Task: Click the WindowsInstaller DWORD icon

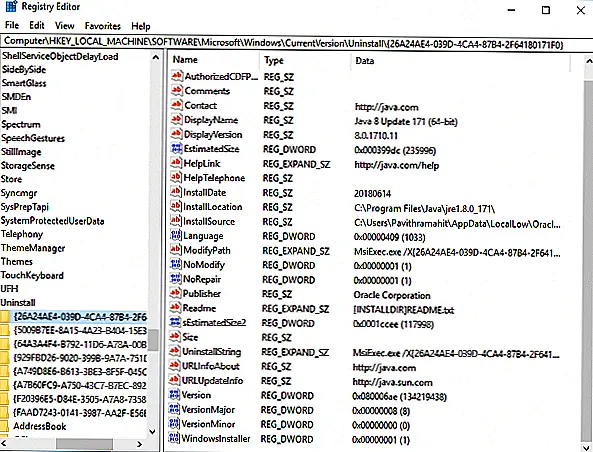Action: click(x=174, y=438)
